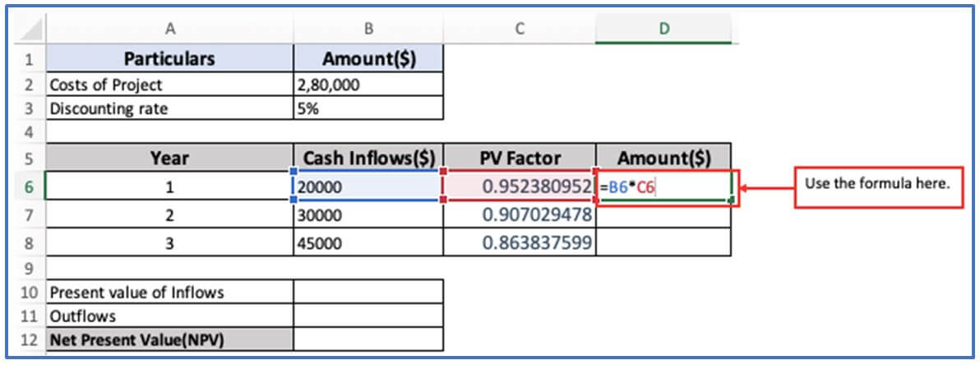980x365 pixels.
Task: Select the 5% value cell
Action: 368,109
